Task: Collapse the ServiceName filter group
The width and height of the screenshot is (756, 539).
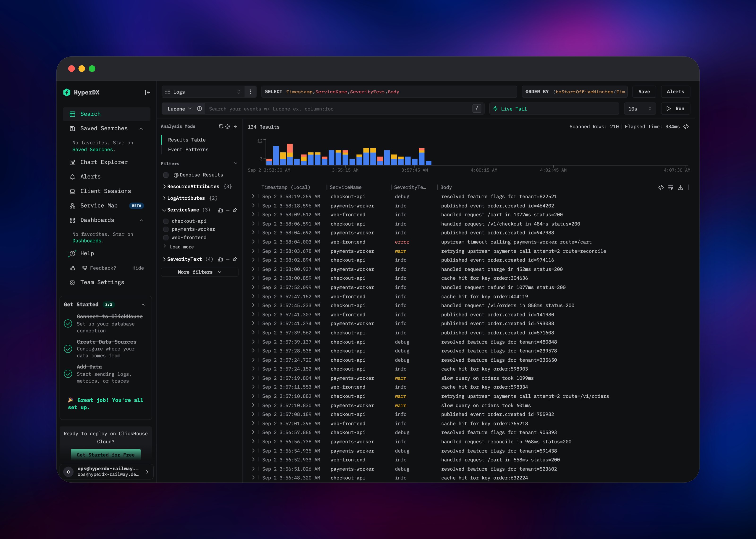Action: click(x=164, y=210)
